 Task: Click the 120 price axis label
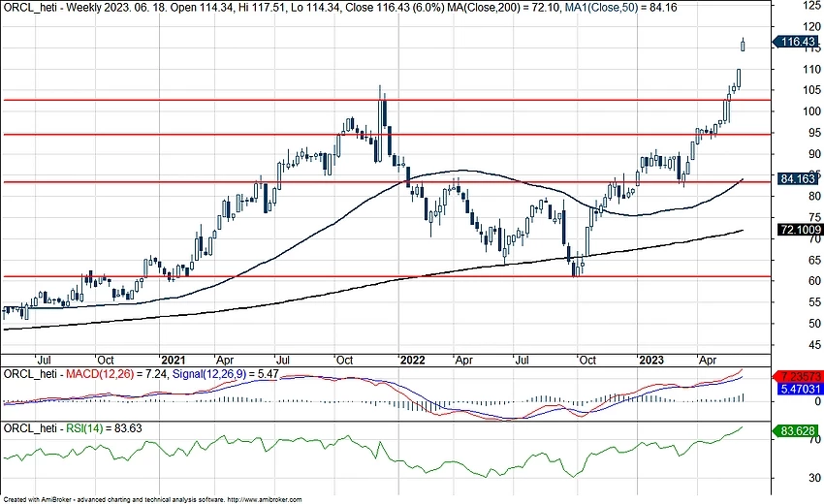click(812, 26)
